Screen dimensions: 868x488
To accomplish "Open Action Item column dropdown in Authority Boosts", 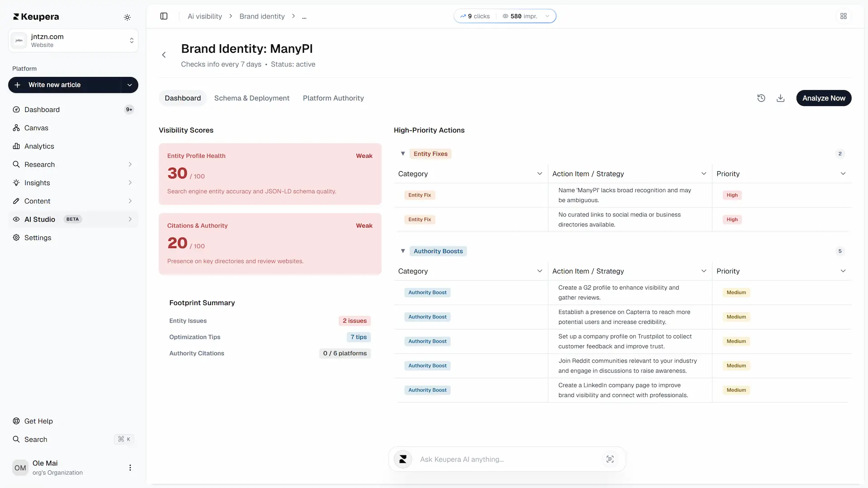I will click(x=703, y=271).
